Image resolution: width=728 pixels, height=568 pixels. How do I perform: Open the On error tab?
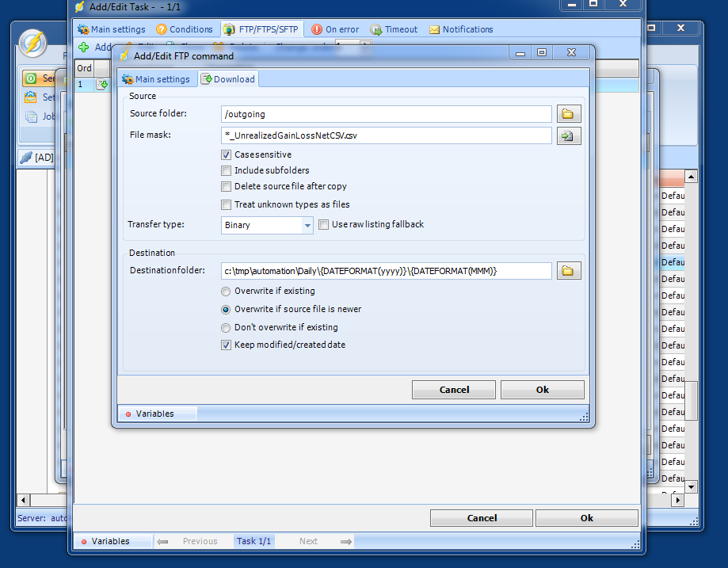(x=335, y=29)
